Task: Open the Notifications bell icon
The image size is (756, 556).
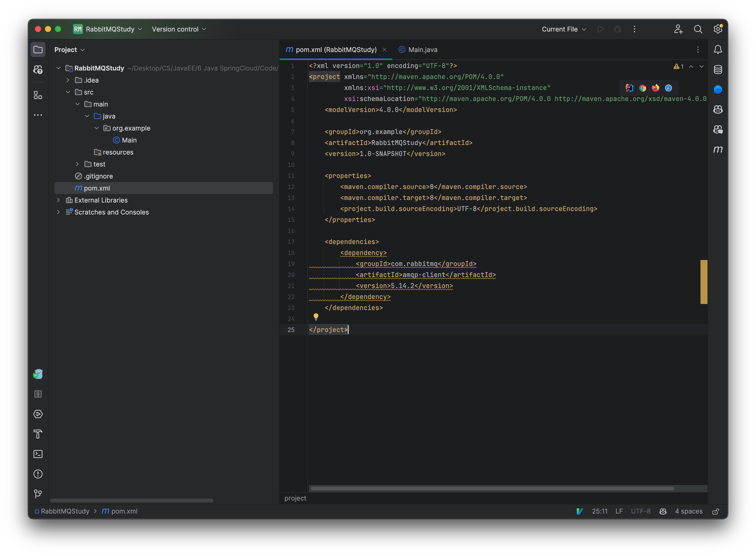Action: (718, 50)
